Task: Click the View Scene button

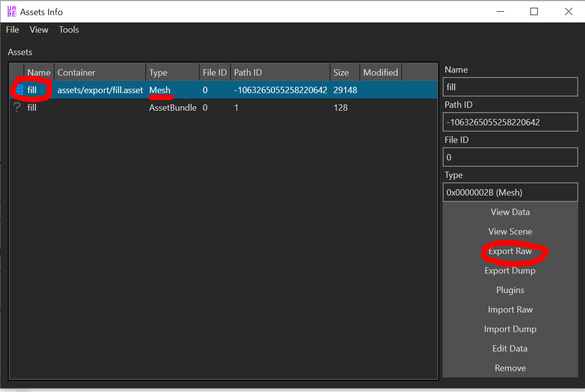Action: [510, 232]
